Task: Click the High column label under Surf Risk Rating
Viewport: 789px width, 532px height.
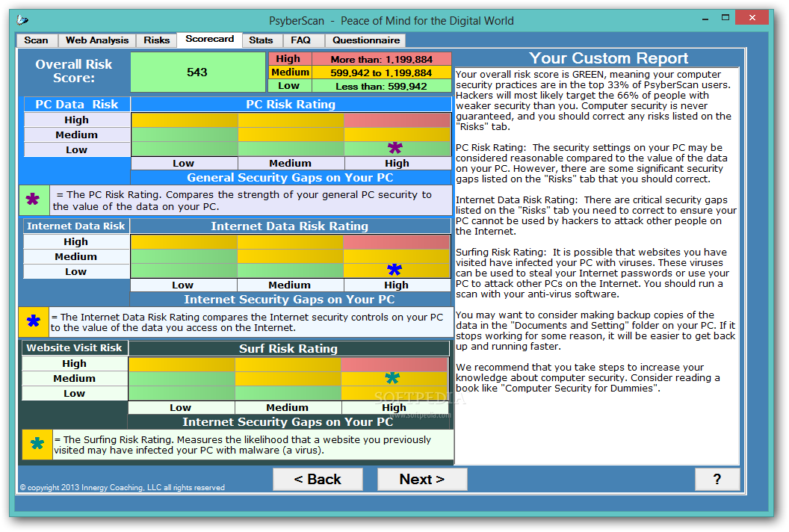Action: click(x=394, y=407)
